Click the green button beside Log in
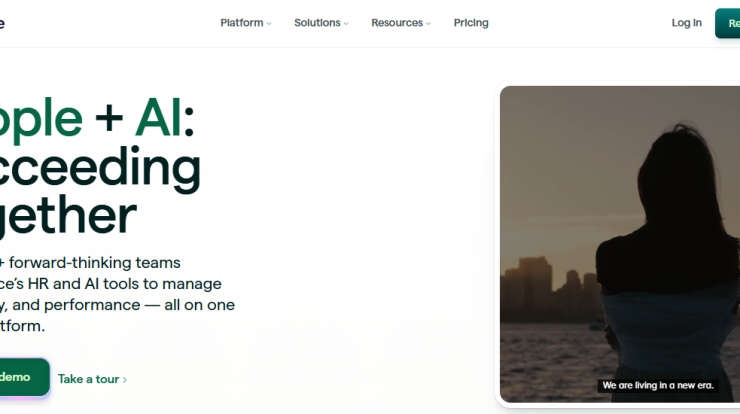The image size is (740, 414). (728, 23)
